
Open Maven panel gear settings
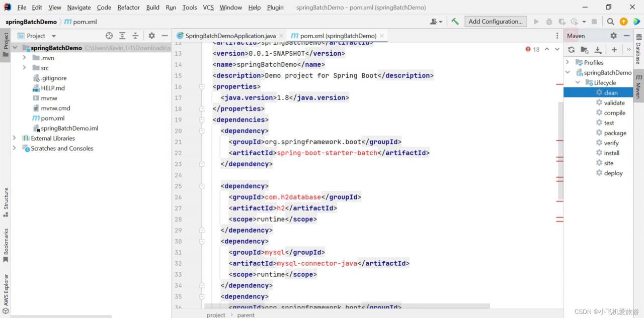pos(613,36)
